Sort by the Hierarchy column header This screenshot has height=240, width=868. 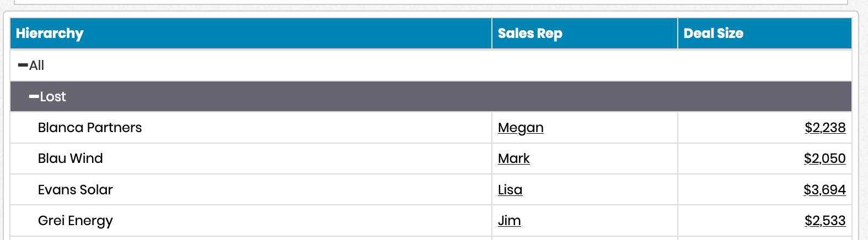click(x=50, y=34)
